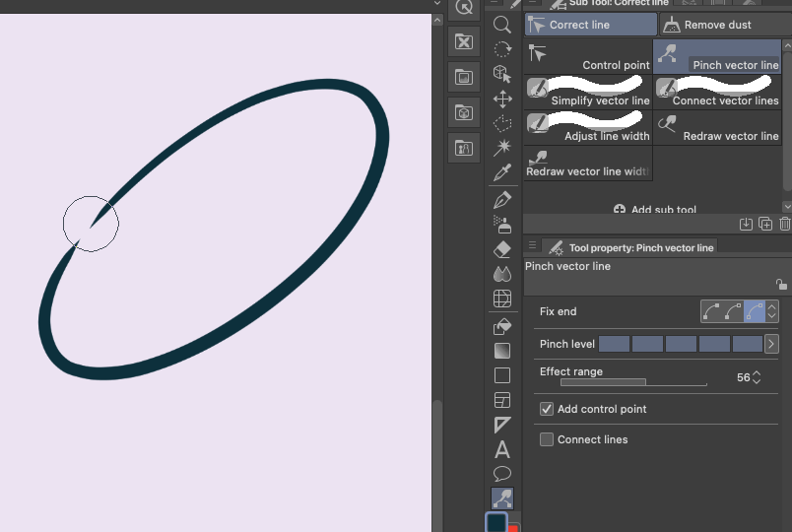
Task: Select the Tool property: Pinch vector line tab
Action: point(630,247)
